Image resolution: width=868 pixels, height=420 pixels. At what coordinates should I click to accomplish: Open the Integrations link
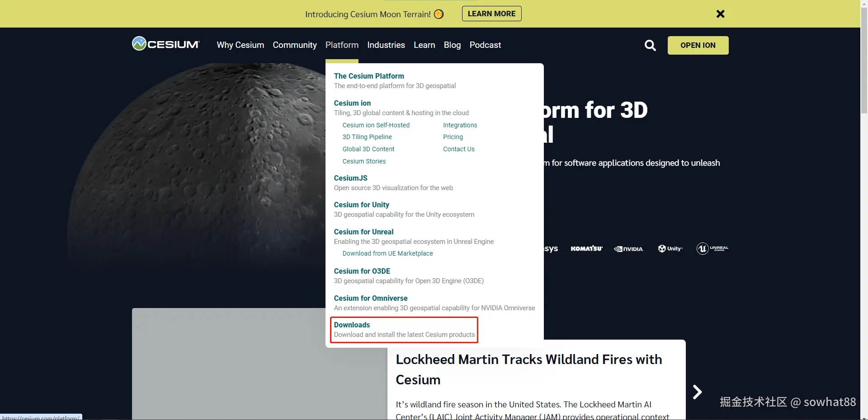coord(460,125)
